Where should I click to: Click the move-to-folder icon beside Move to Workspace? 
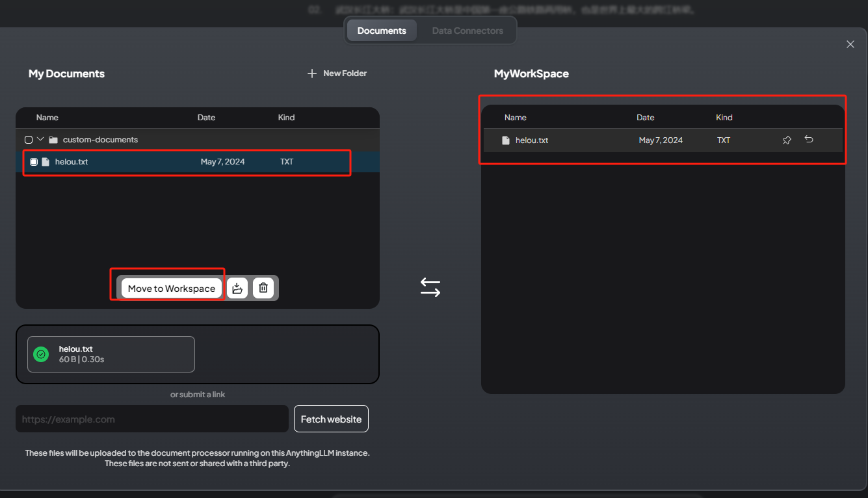pyautogui.click(x=237, y=288)
